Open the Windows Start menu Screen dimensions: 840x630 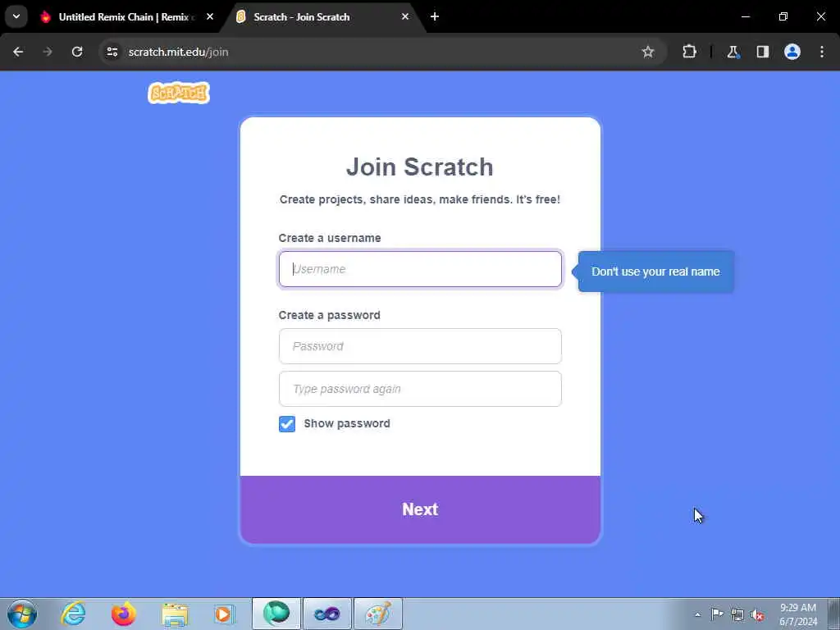[x=22, y=614]
